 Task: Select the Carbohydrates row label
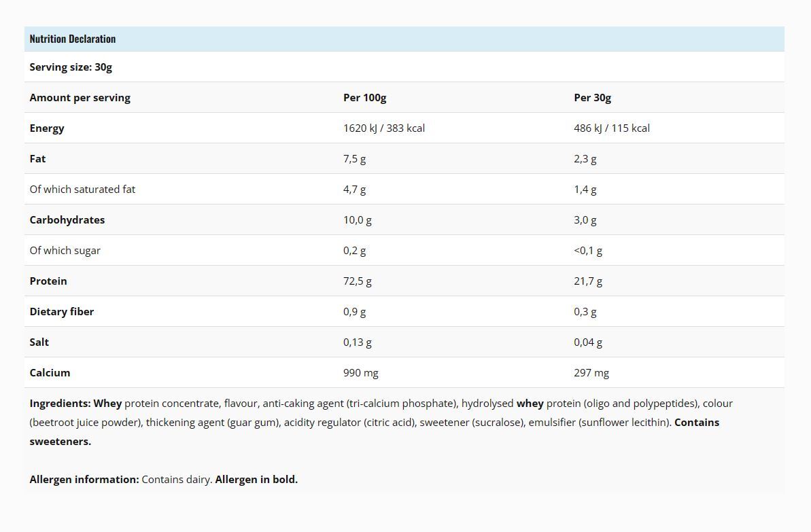coord(67,219)
